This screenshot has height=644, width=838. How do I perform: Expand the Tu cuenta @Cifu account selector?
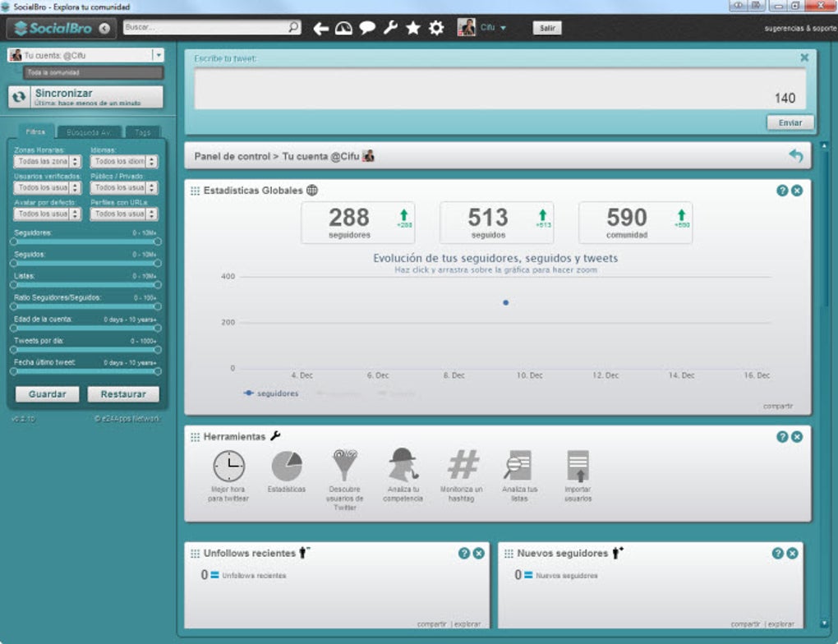click(x=159, y=55)
